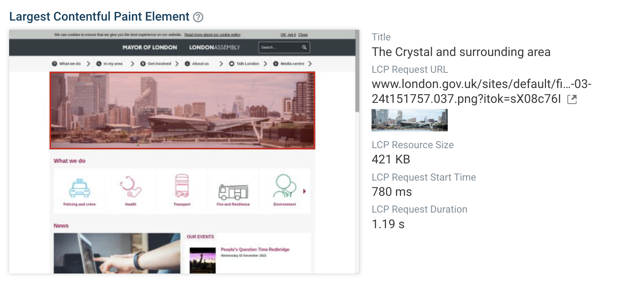
Task: Click the Transport bus icon
Action: click(182, 186)
